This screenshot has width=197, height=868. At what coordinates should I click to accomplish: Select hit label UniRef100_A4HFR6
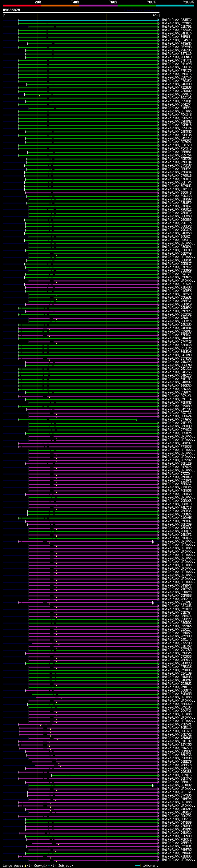pos(177,799)
